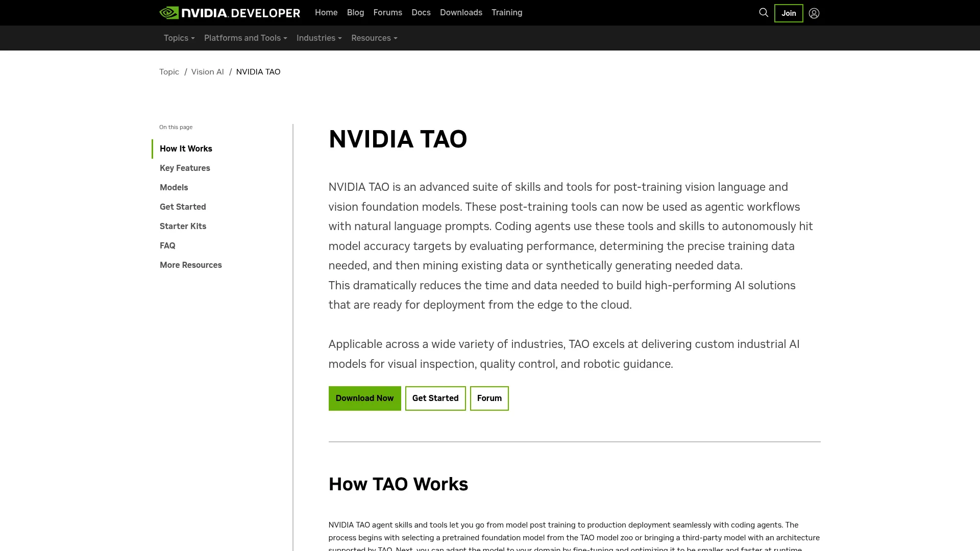The width and height of the screenshot is (980, 551).
Task: Click the outlined Get Started button
Action: 435,398
